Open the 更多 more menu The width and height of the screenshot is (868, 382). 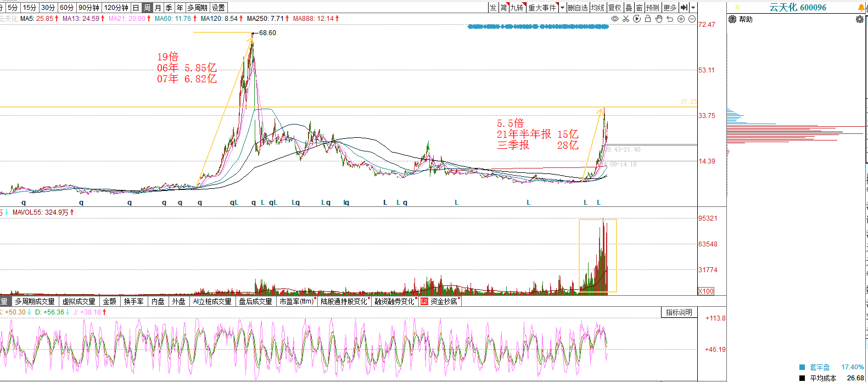pos(670,8)
